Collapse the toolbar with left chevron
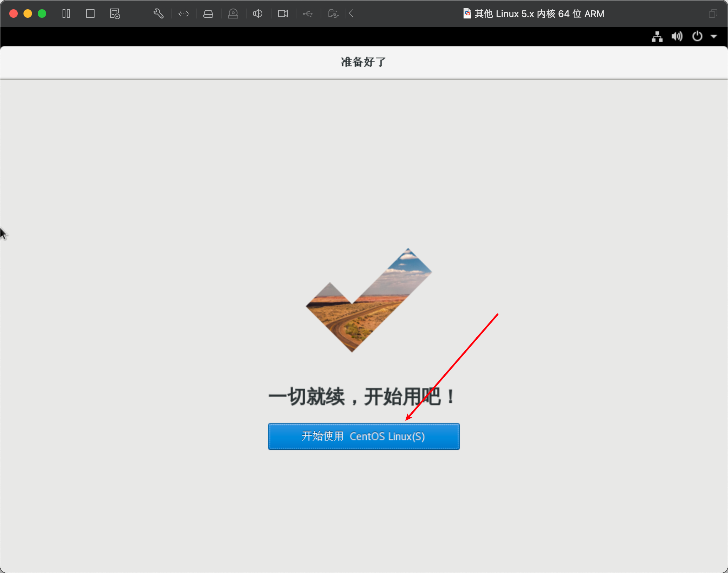The height and width of the screenshot is (573, 728). point(351,14)
